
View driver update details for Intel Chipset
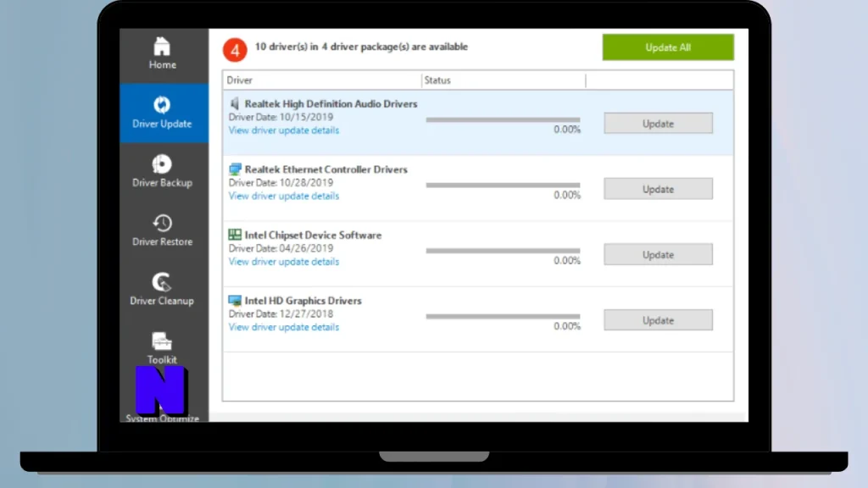point(283,261)
